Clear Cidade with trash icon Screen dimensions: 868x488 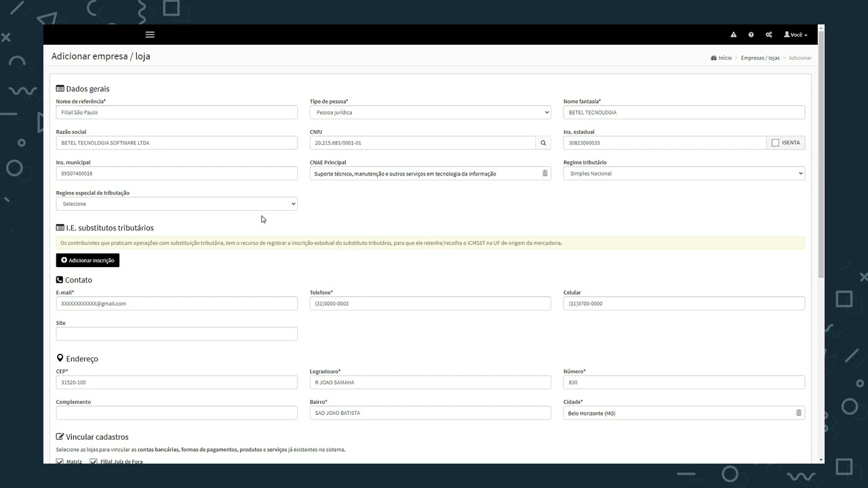pyautogui.click(x=798, y=413)
